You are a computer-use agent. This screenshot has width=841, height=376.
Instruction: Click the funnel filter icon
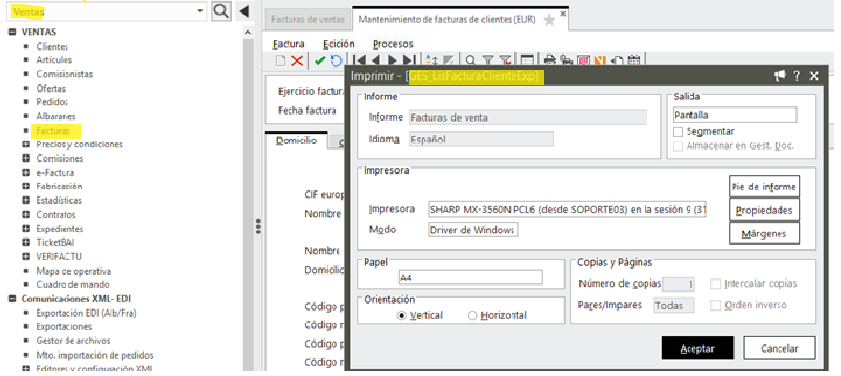pos(488,60)
